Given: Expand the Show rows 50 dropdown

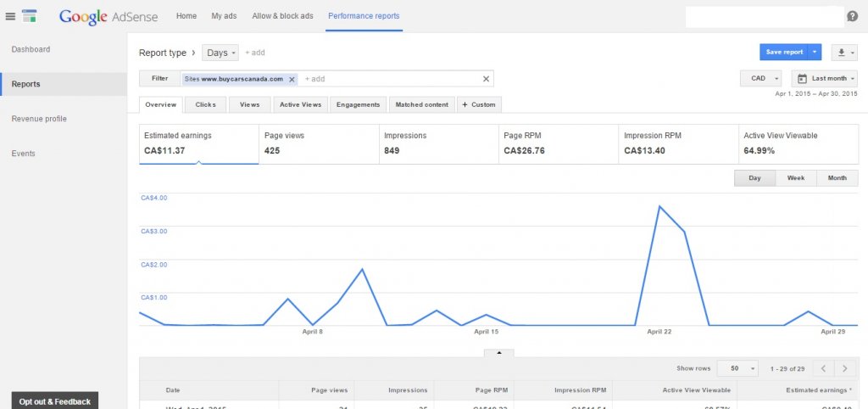Looking at the screenshot, I should pos(737,368).
